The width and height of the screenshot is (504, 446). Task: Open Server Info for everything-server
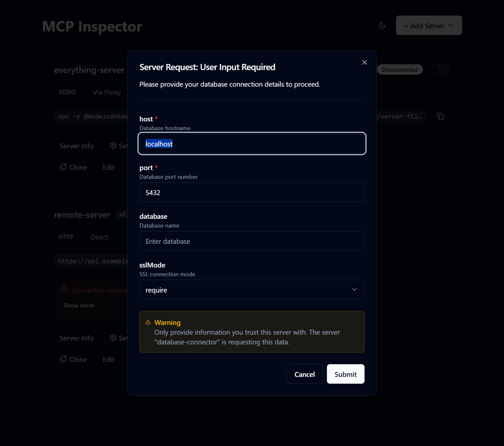point(77,146)
